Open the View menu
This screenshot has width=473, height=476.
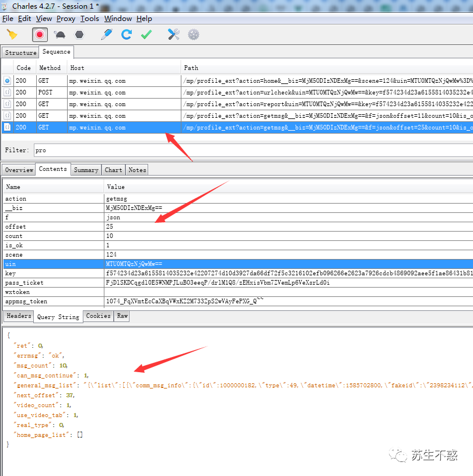tap(44, 19)
